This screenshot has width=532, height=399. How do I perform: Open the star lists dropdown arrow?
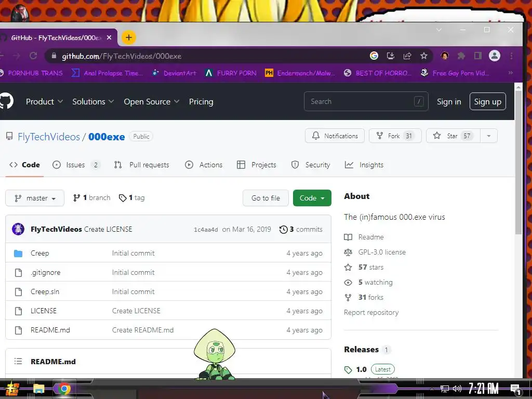(x=488, y=136)
